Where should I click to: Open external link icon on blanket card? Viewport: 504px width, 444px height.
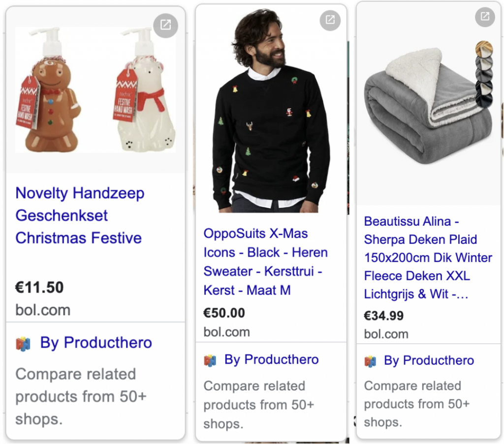pyautogui.click(x=485, y=16)
